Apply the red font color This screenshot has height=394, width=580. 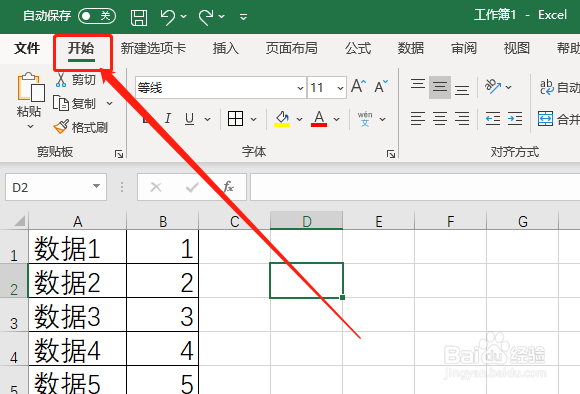(319, 119)
